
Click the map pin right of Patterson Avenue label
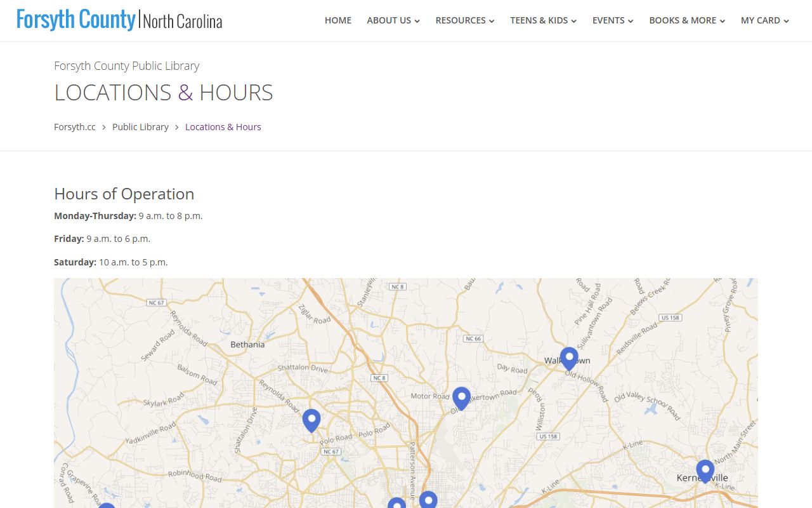(428, 500)
